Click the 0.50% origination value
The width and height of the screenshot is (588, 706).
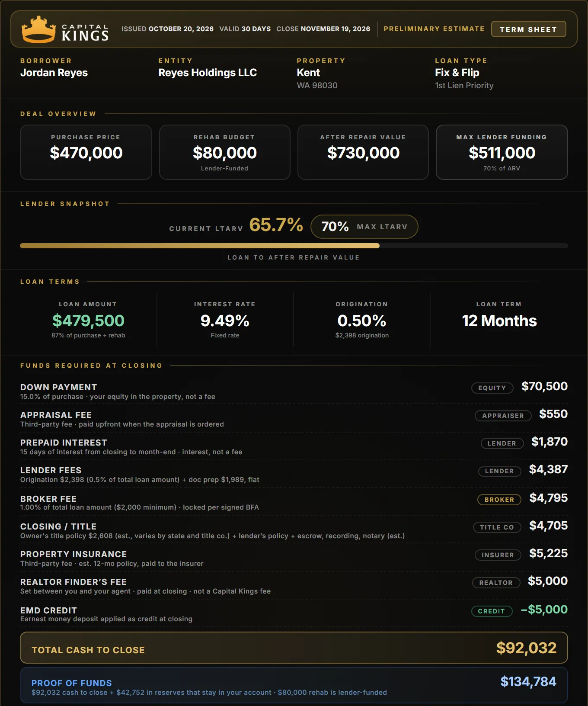pyautogui.click(x=362, y=321)
